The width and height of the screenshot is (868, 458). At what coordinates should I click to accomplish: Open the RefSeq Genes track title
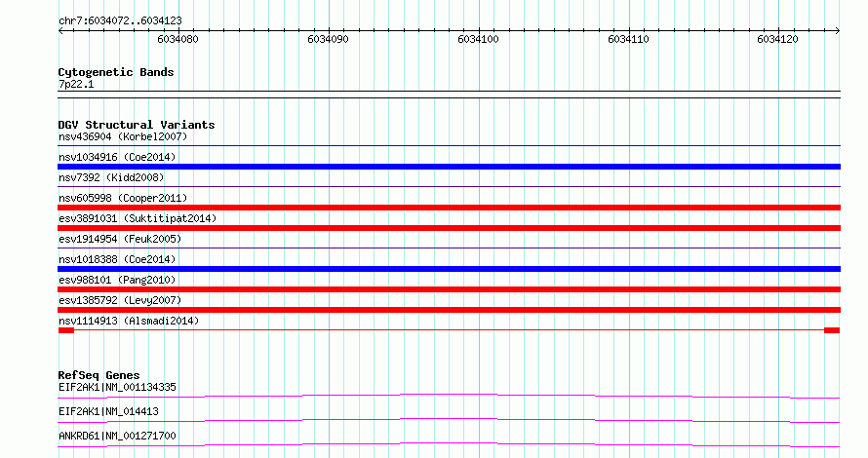click(x=99, y=375)
